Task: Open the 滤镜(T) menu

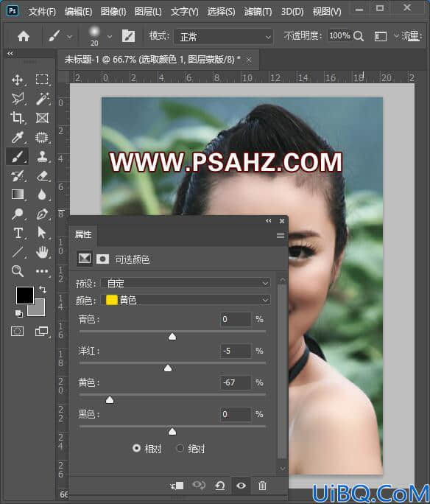Action: tap(258, 12)
